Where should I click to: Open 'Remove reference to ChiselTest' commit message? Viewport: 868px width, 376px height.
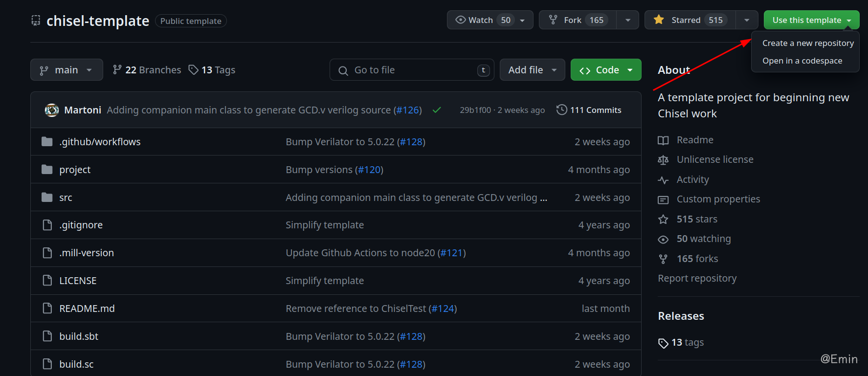pos(356,309)
